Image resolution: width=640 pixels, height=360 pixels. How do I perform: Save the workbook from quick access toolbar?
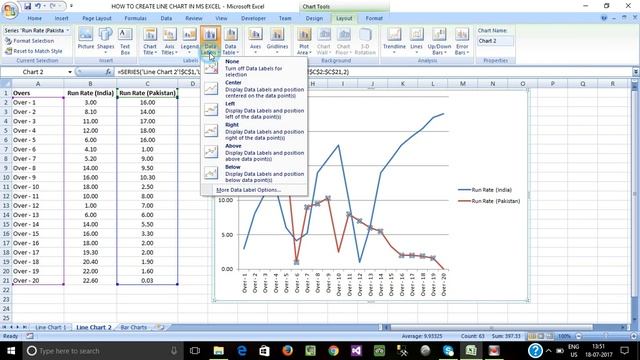pos(27,6)
